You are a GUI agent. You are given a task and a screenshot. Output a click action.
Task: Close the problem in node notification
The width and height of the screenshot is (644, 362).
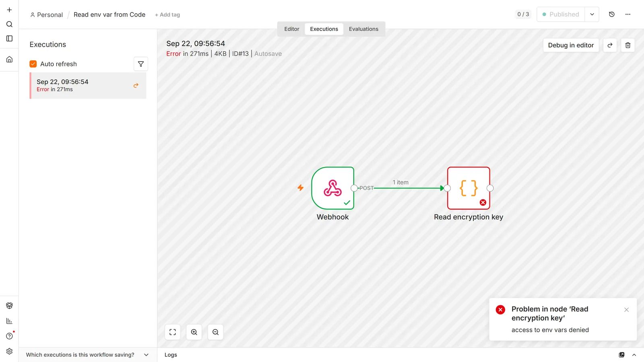[626, 310]
